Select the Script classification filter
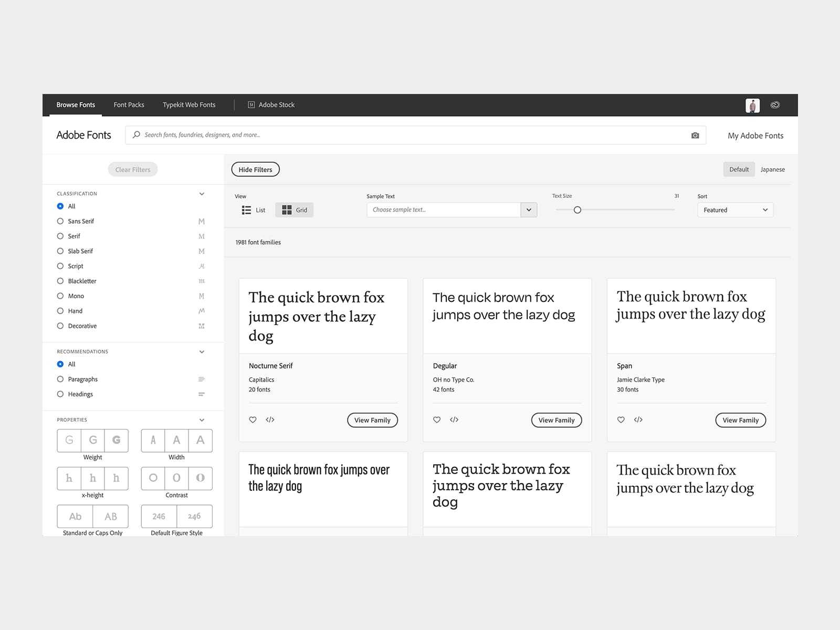 (x=60, y=266)
